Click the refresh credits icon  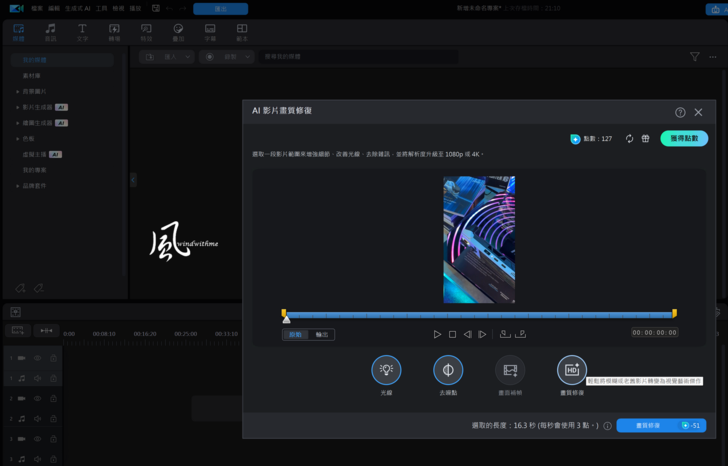(x=629, y=139)
